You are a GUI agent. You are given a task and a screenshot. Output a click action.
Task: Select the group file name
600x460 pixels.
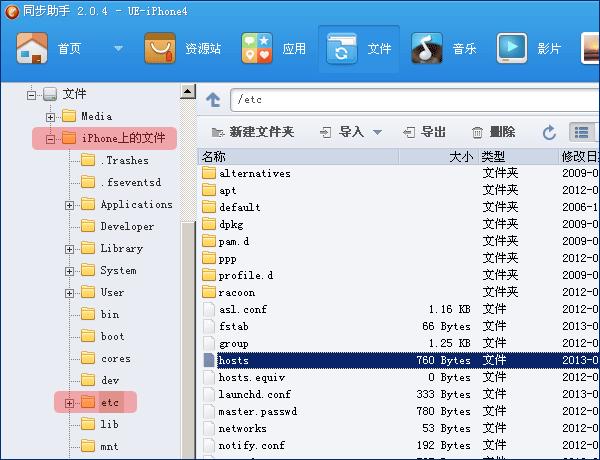point(233,344)
